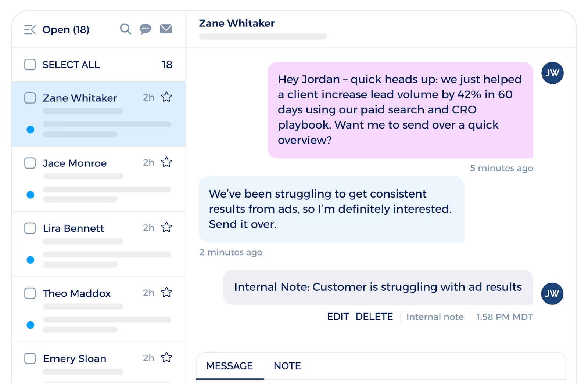The height and width of the screenshot is (383, 588).
Task: Click the blue unread dot on Jace Monroe
Action: tap(31, 195)
